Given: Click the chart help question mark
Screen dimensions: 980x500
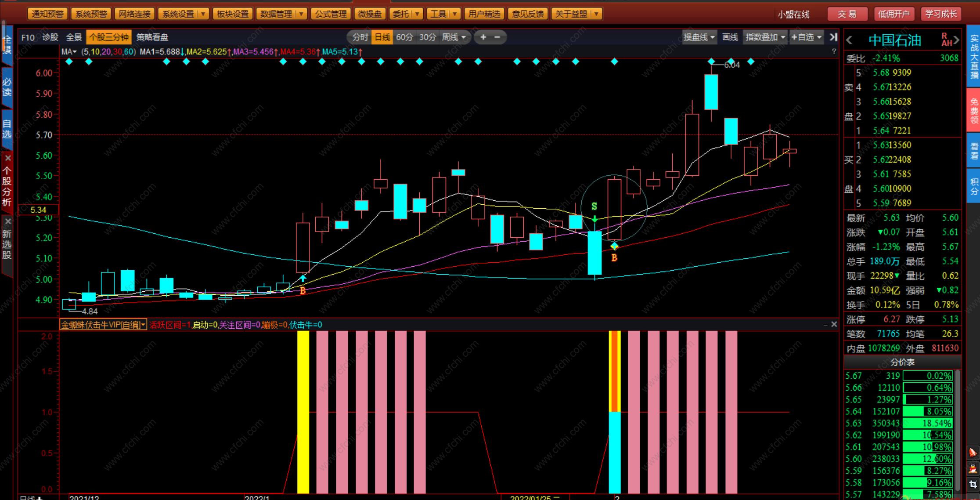Looking at the screenshot, I should 834,51.
